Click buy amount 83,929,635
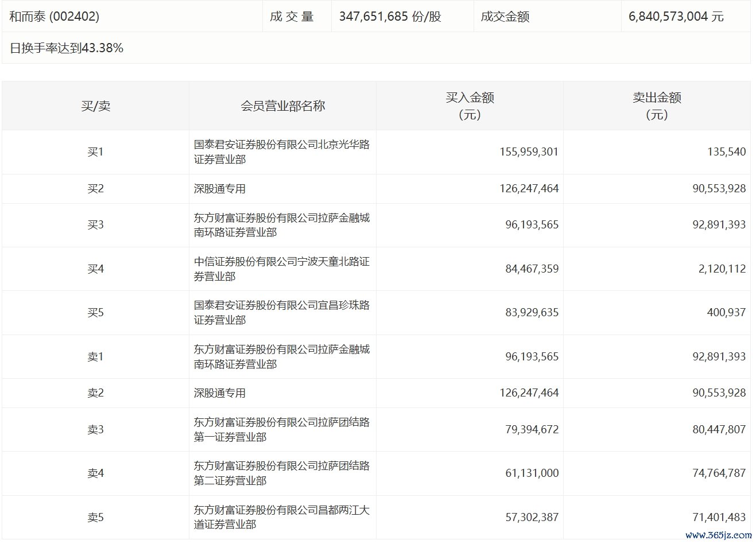This screenshot has height=544, width=756. point(532,313)
